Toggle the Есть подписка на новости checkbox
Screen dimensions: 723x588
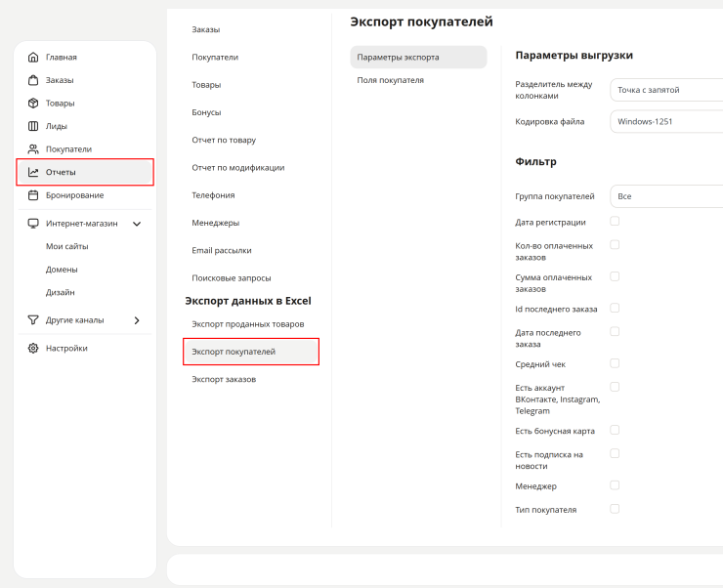615,454
